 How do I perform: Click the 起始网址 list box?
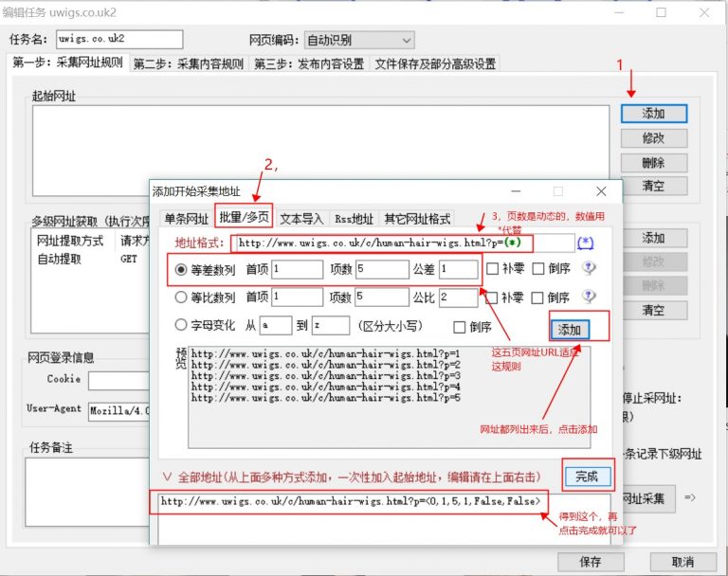[320, 151]
